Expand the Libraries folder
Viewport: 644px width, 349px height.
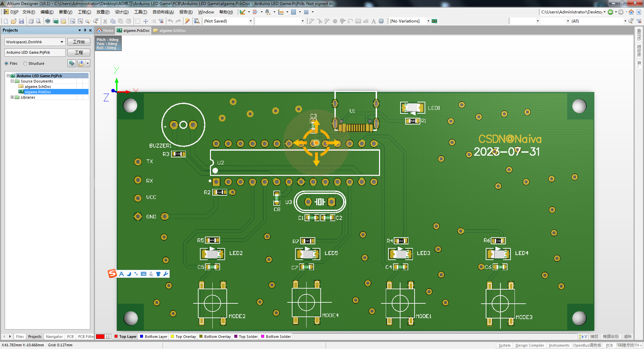point(12,97)
